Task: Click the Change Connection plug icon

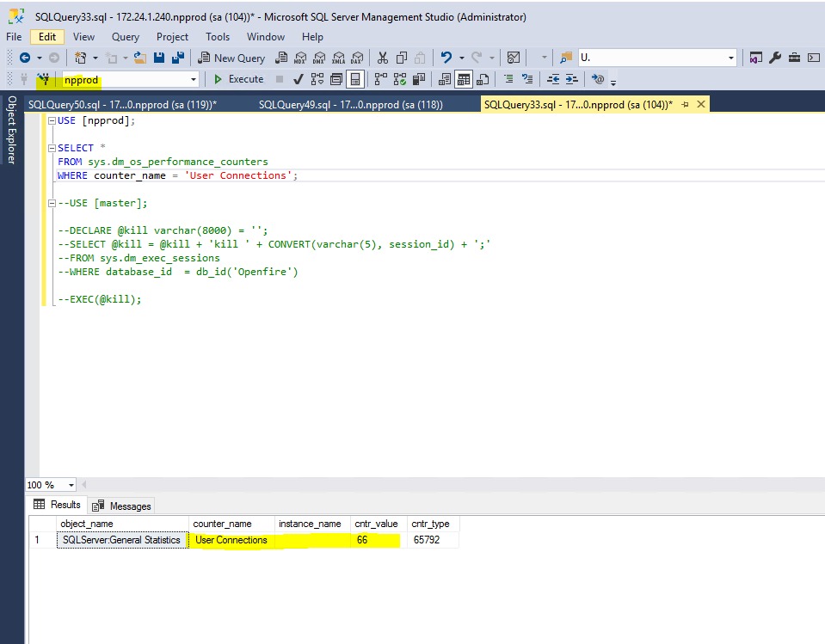Action: pyautogui.click(x=43, y=79)
